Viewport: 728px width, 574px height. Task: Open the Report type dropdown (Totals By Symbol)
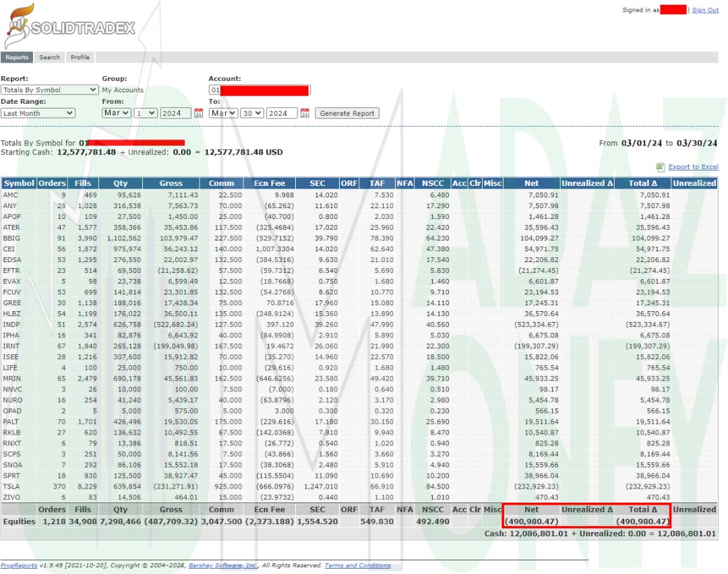pos(50,90)
